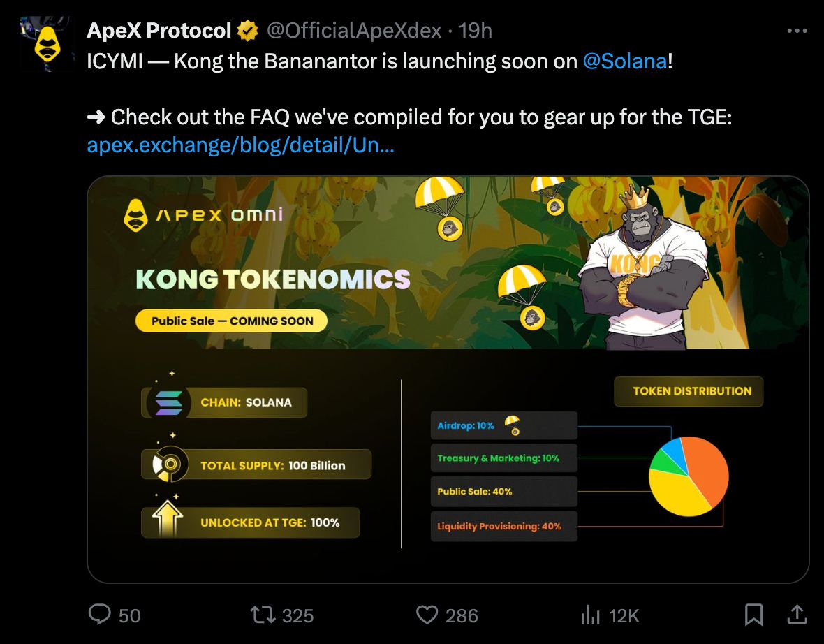Open the @OfficialApeXdex handle
824x644 pixels.
354,31
